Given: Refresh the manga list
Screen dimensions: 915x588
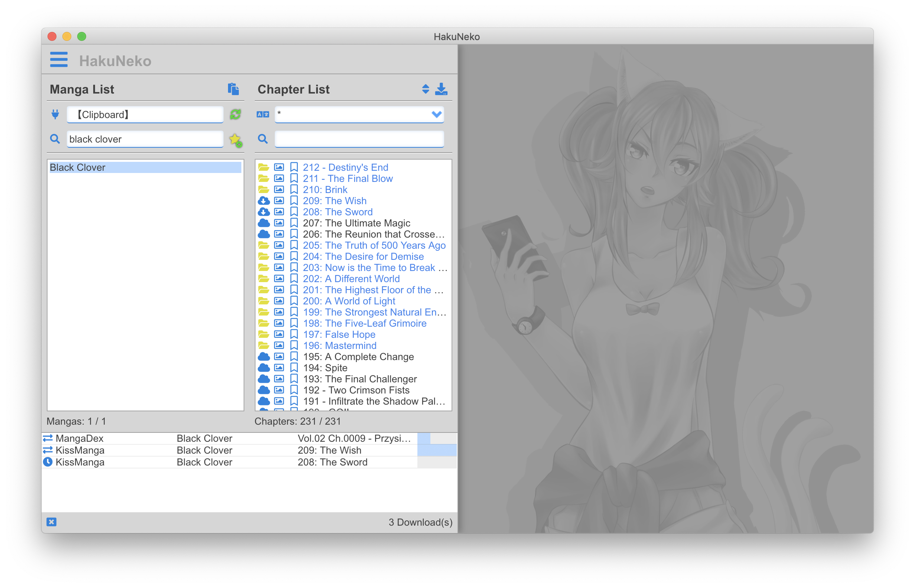Looking at the screenshot, I should tap(235, 114).
